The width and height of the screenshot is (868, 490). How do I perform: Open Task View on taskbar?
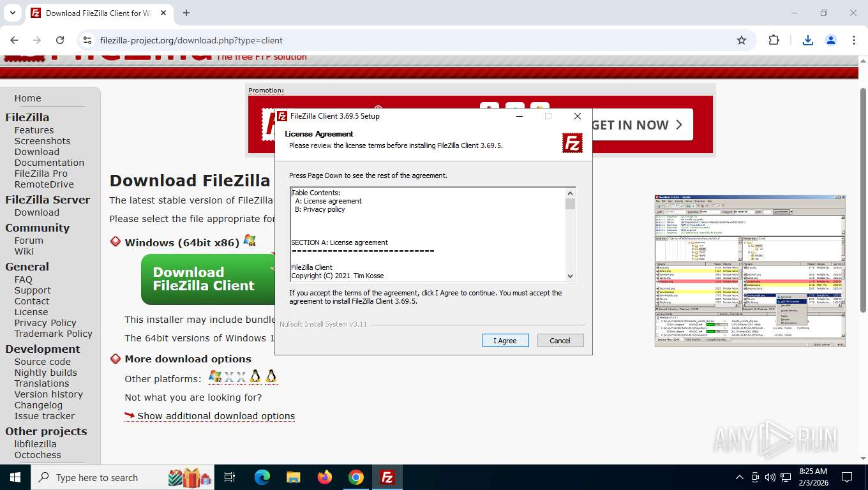tap(230, 477)
